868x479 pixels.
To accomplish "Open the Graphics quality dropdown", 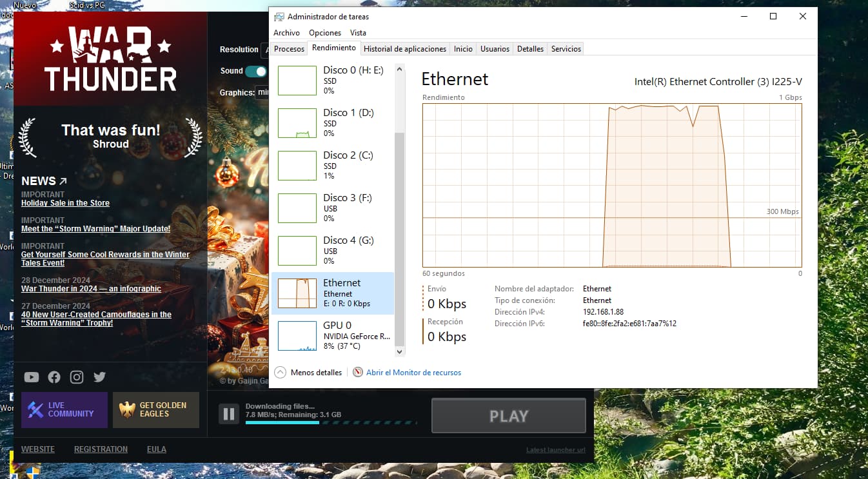I will (x=262, y=93).
